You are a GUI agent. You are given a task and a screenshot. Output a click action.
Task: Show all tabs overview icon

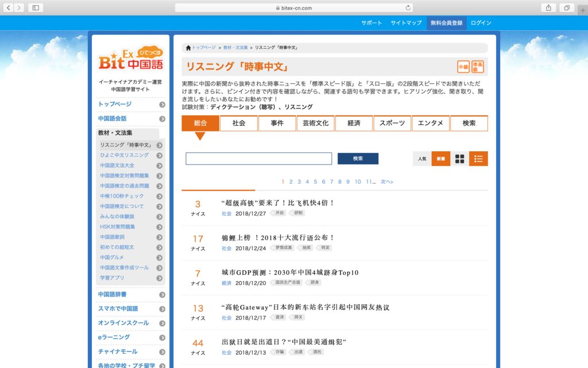pyautogui.click(x=567, y=7)
